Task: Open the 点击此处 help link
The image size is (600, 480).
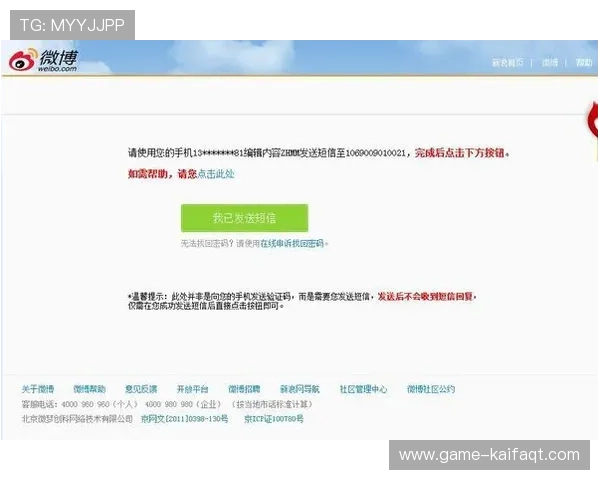Action: point(216,174)
